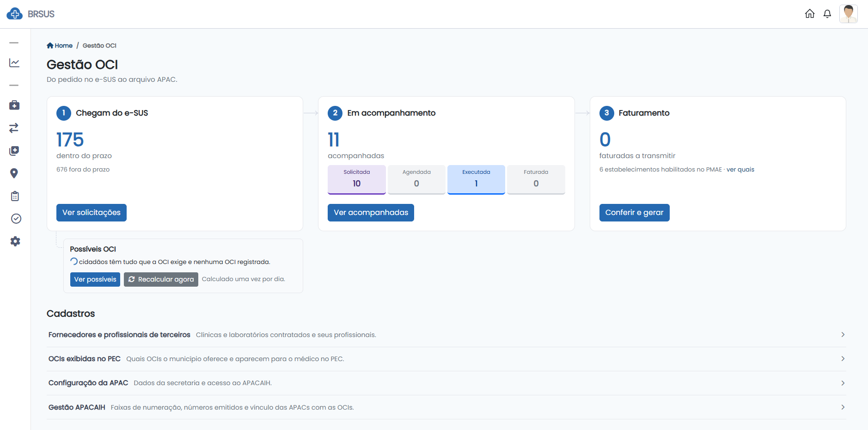Expand Fornecedores e profissionais de terceiros chevron

843,335
